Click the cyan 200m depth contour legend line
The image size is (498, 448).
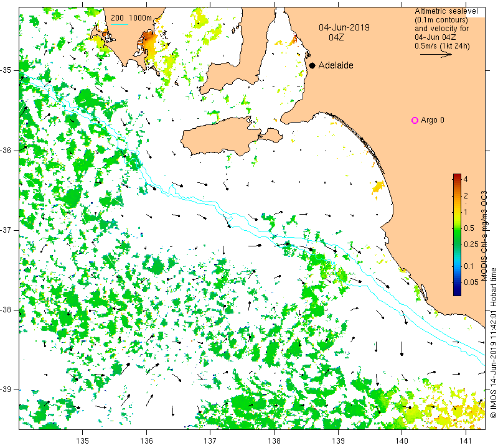point(120,24)
